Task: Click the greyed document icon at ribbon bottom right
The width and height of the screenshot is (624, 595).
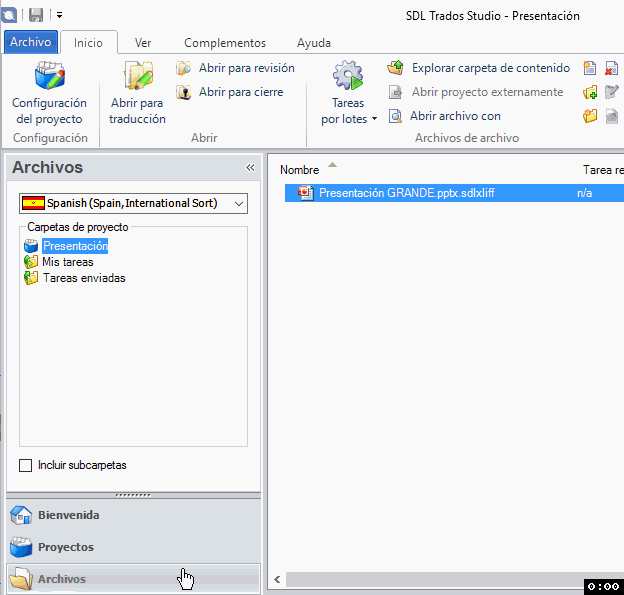Action: 611,116
